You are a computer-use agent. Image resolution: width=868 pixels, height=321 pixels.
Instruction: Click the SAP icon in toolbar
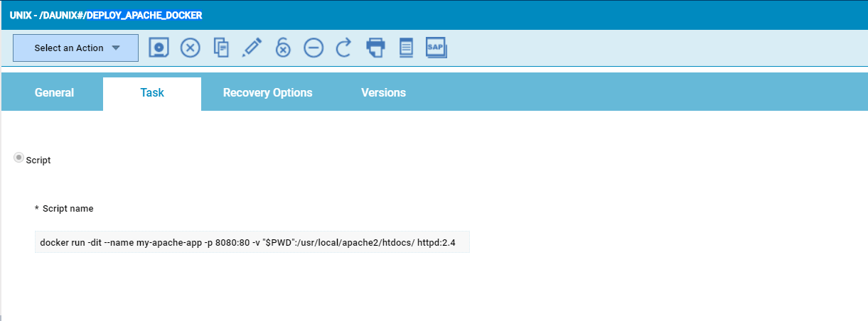[x=436, y=48]
